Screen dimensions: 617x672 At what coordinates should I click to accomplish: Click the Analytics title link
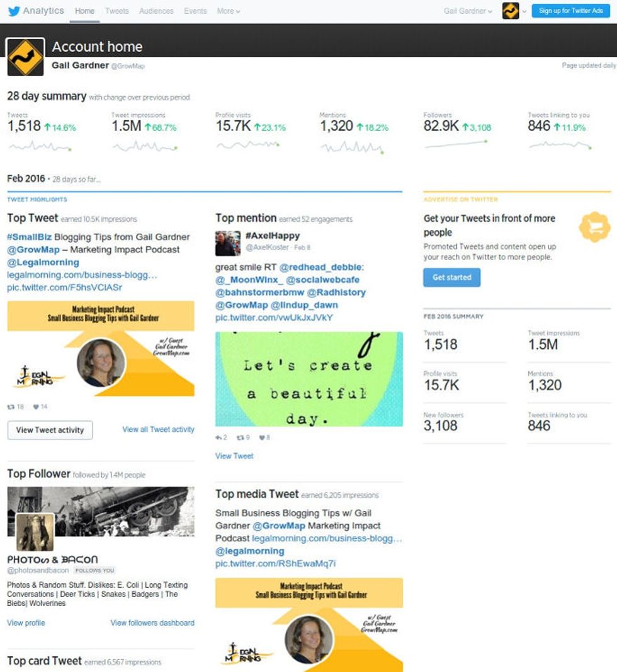43,11
